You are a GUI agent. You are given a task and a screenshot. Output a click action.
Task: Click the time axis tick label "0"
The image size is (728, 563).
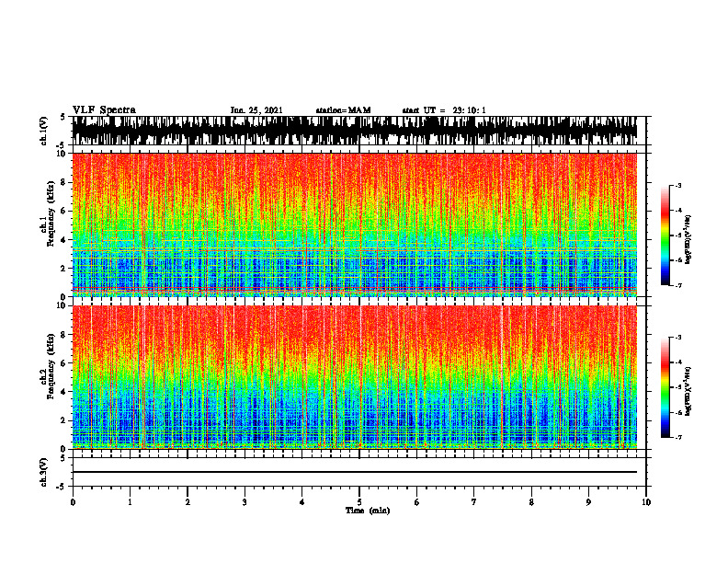73,502
